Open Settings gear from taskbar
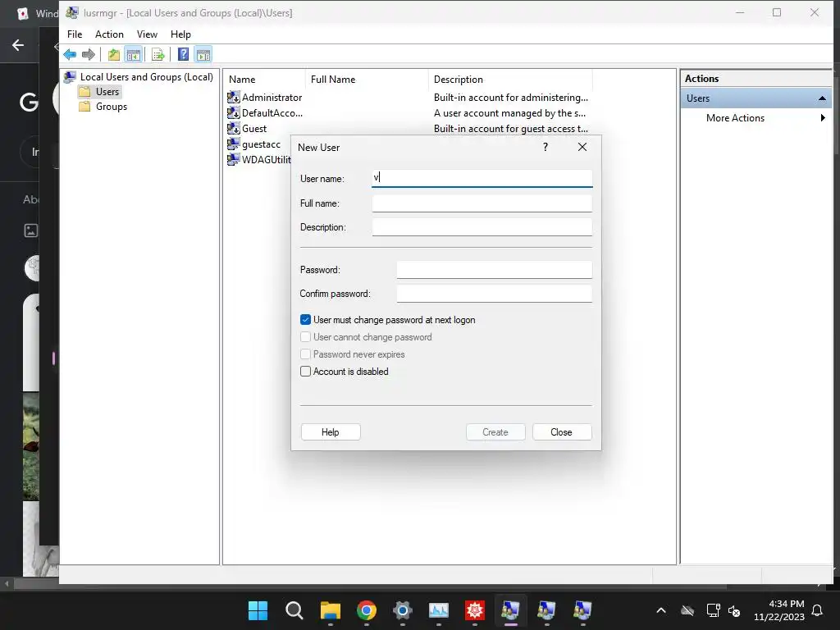The width and height of the screenshot is (840, 630). pyautogui.click(x=402, y=609)
